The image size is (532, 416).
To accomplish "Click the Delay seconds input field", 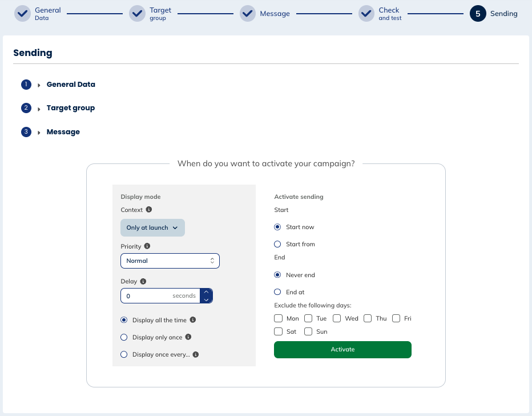I will [x=148, y=296].
